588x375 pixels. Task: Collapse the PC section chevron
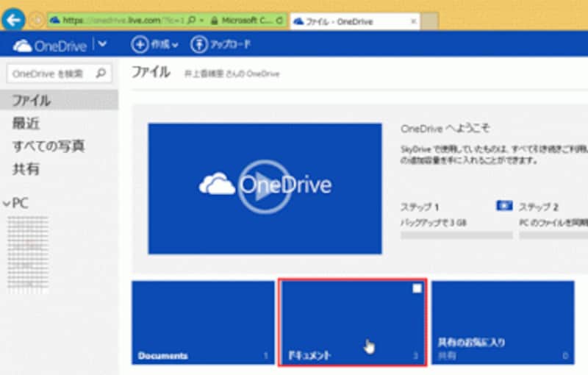[x=7, y=204]
